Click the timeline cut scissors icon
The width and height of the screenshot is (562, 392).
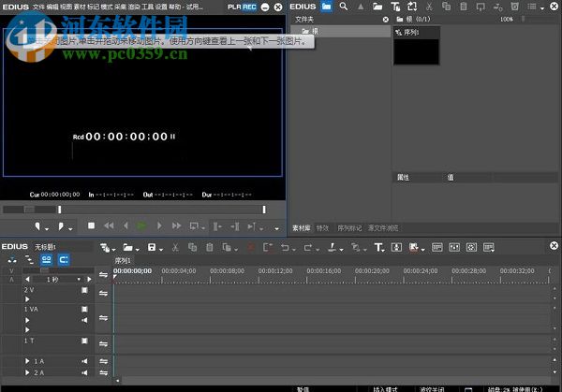click(x=175, y=247)
